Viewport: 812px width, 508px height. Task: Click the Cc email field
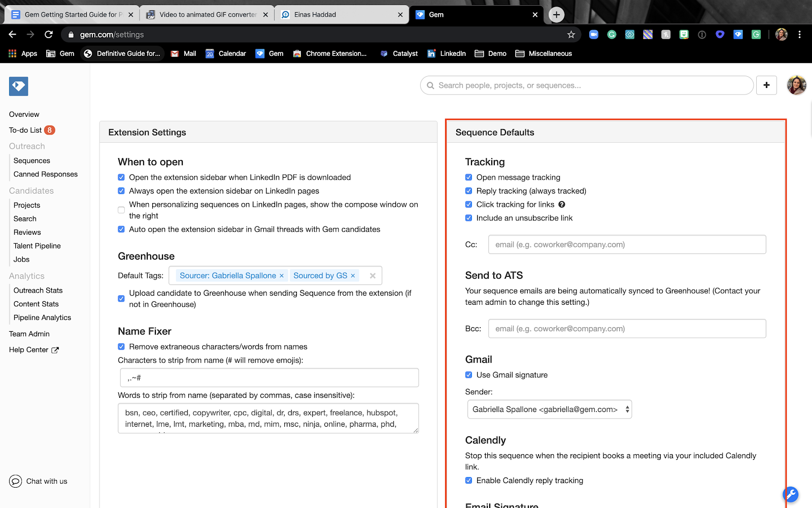pos(627,244)
